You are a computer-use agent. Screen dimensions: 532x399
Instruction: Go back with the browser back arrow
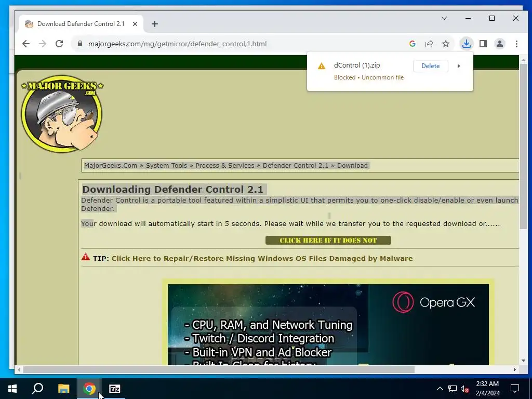(x=26, y=44)
